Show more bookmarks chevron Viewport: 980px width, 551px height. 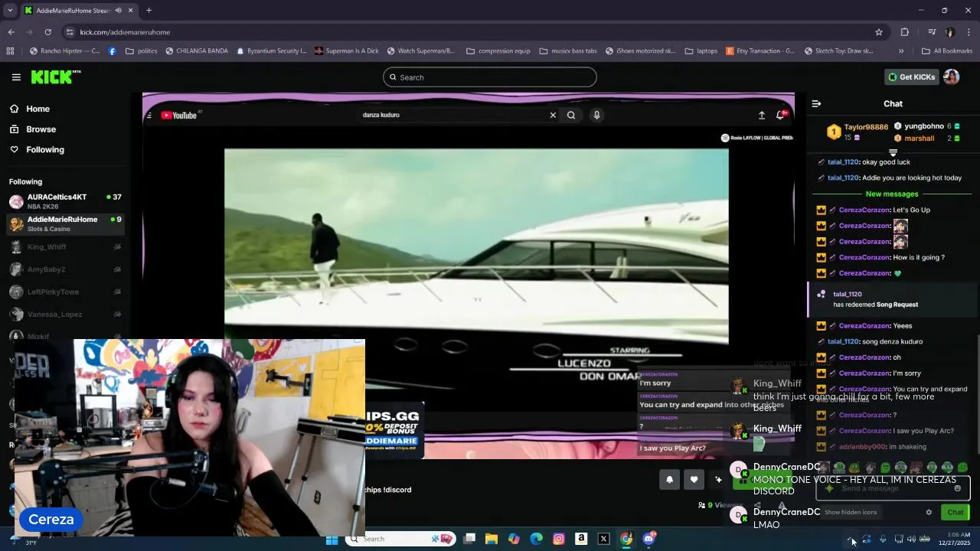point(901,51)
